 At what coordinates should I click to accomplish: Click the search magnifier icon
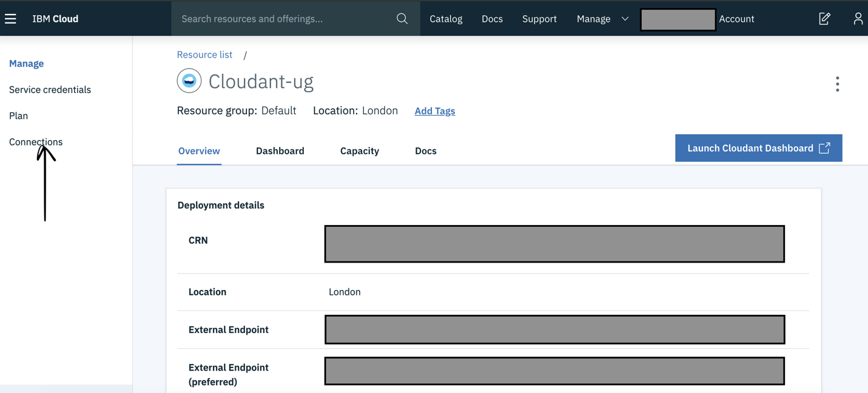(x=402, y=19)
